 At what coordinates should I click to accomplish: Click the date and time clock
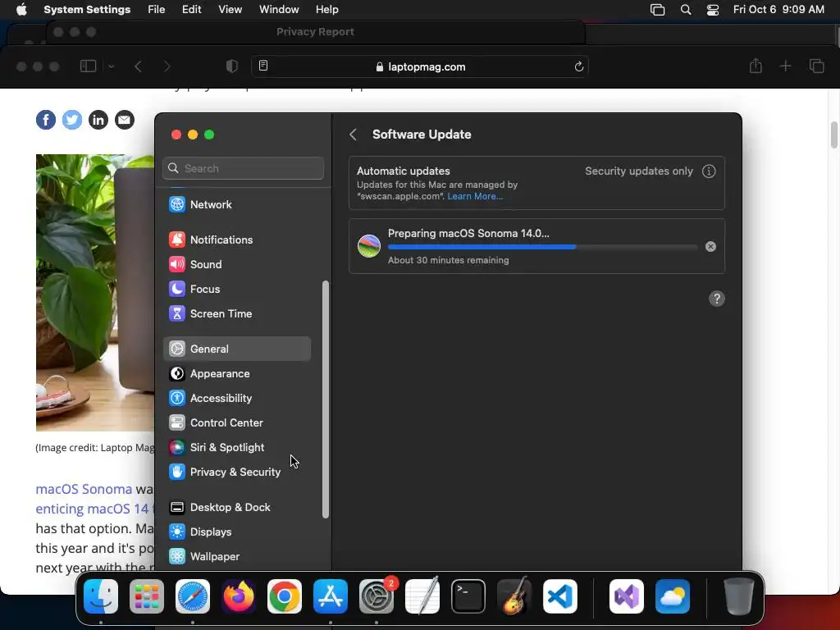[778, 10]
